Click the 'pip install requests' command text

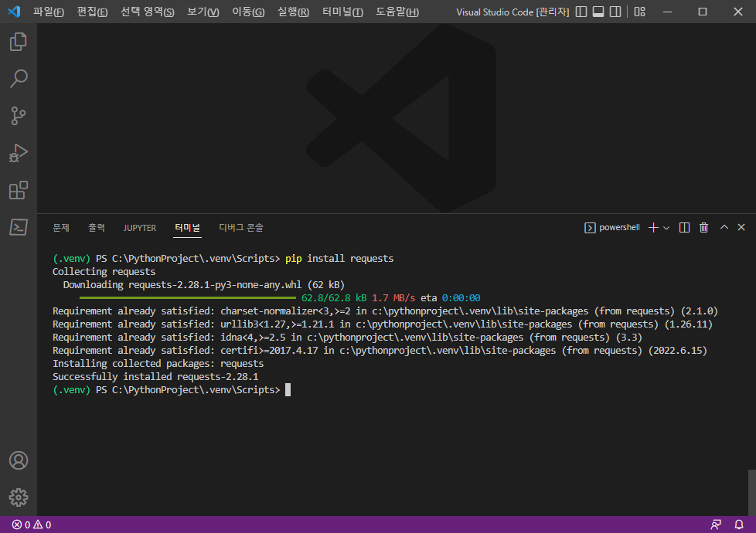[339, 258]
